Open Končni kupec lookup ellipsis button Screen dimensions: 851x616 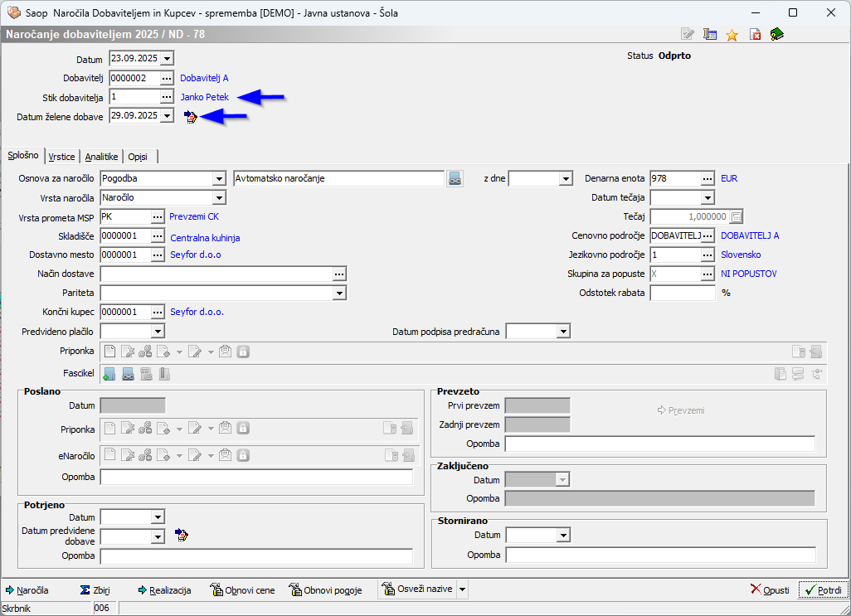pyautogui.click(x=158, y=313)
